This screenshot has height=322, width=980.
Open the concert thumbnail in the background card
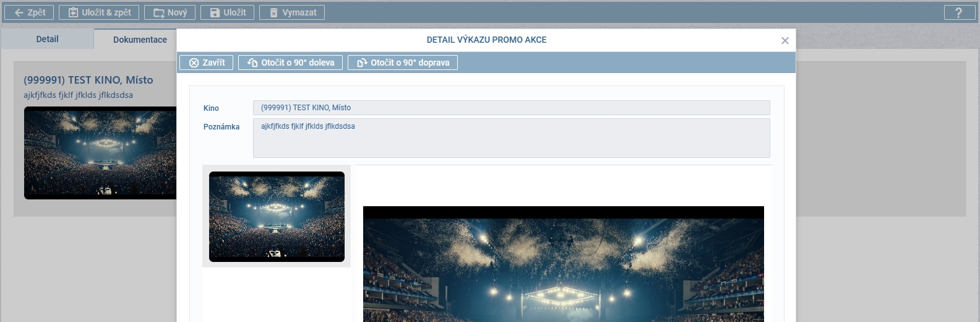click(100, 153)
